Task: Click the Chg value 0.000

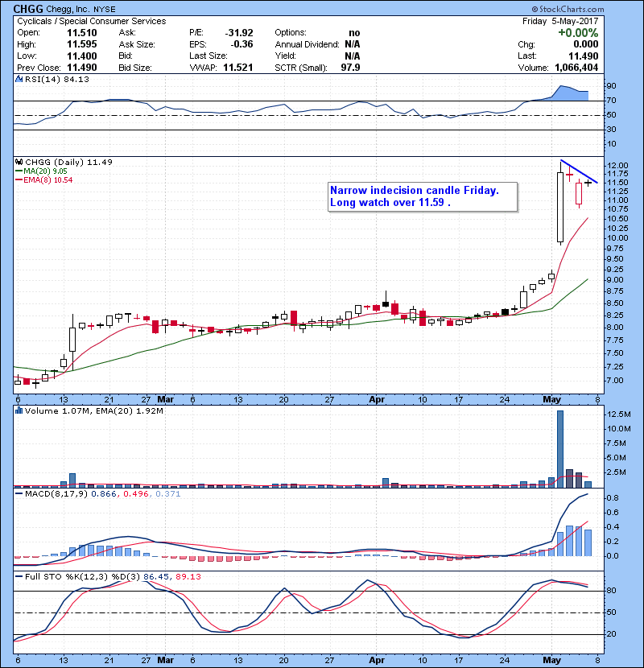Action: tap(585, 44)
